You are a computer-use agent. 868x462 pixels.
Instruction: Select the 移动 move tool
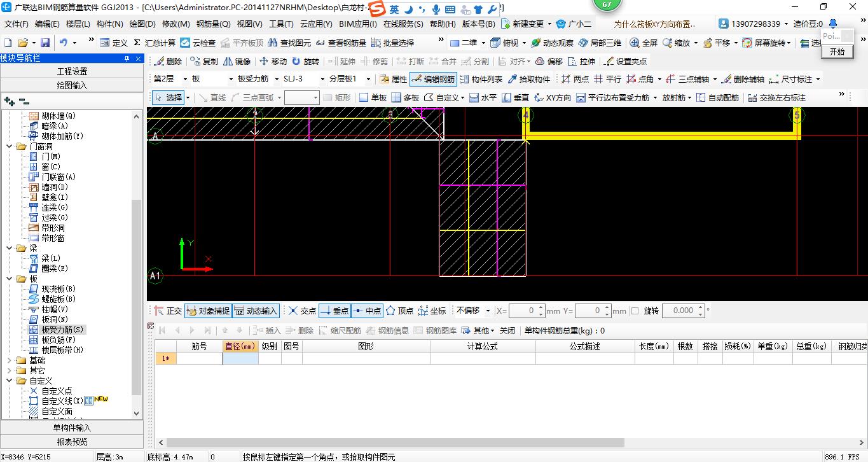(x=273, y=61)
